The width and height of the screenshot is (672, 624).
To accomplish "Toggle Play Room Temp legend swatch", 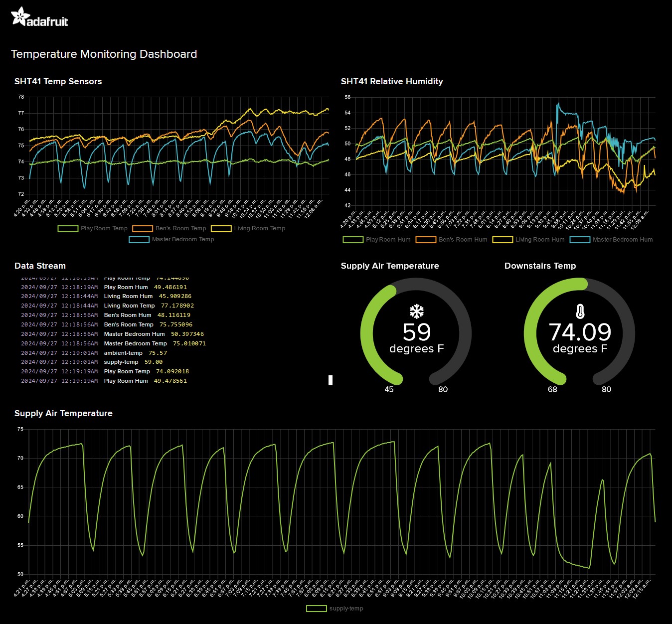I will [68, 229].
